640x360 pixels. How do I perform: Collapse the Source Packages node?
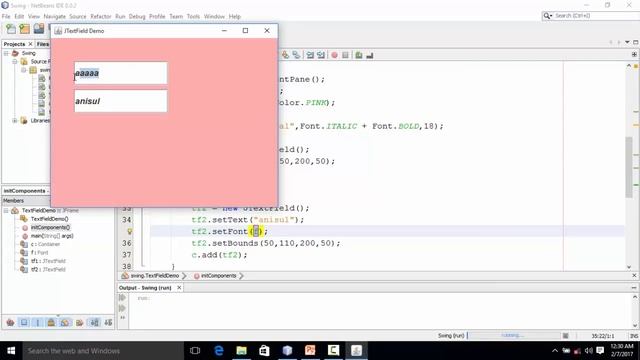pos(15,62)
